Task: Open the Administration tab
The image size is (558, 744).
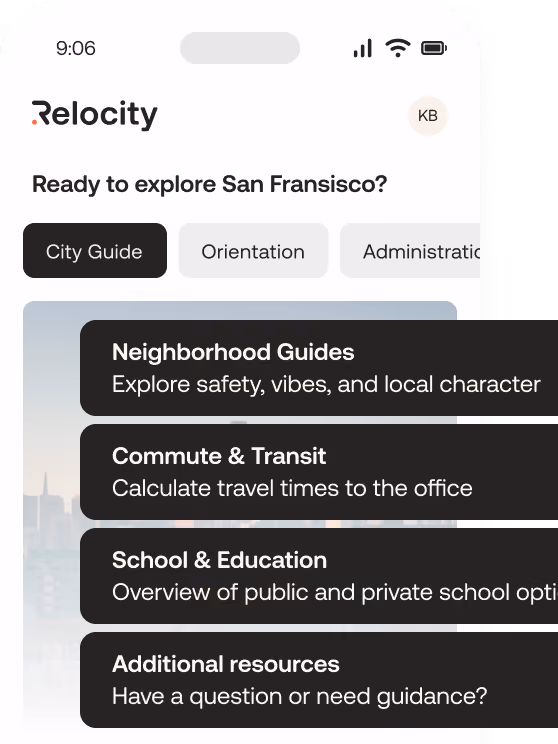Action: 410,251
